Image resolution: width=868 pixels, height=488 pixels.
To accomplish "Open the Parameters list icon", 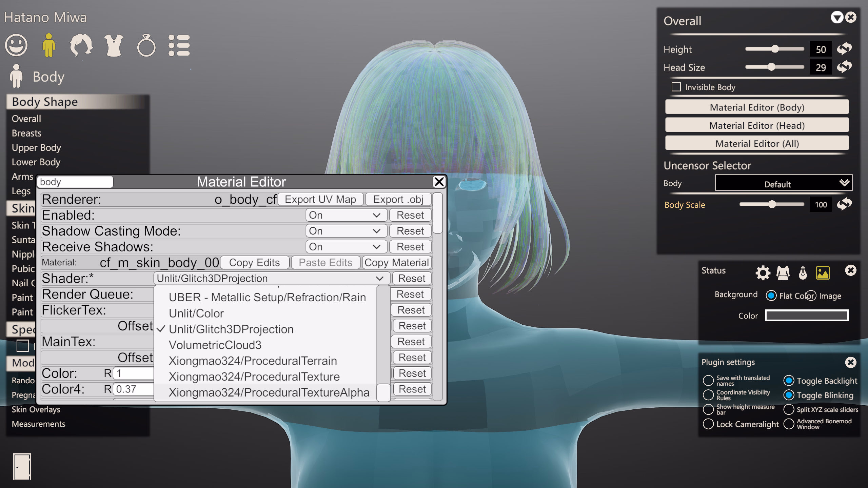I will click(x=179, y=45).
